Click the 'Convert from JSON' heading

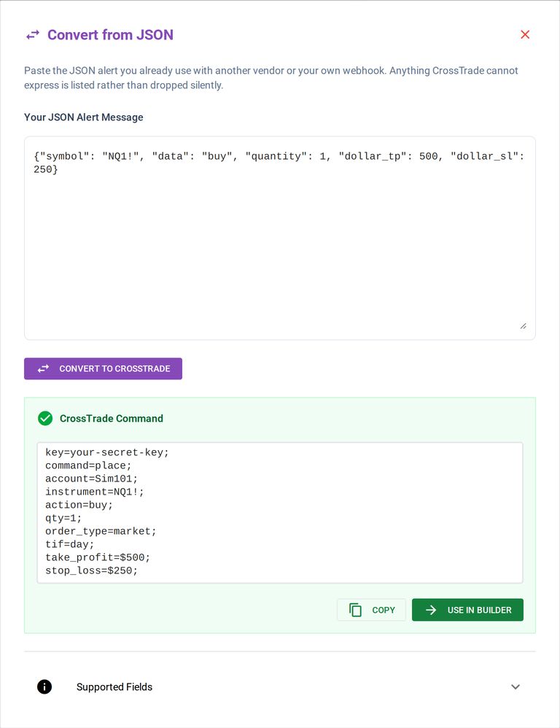point(110,35)
